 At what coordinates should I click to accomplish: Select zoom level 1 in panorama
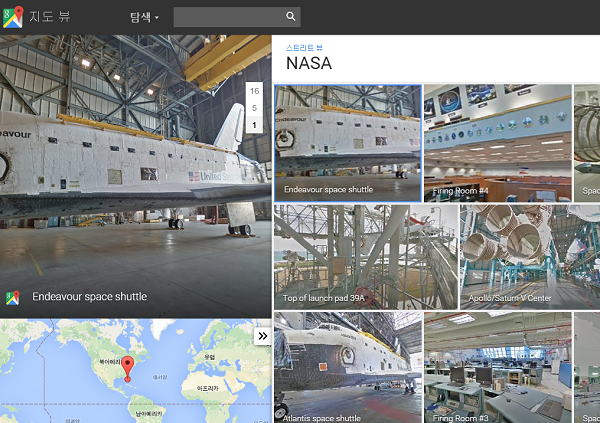[254, 125]
